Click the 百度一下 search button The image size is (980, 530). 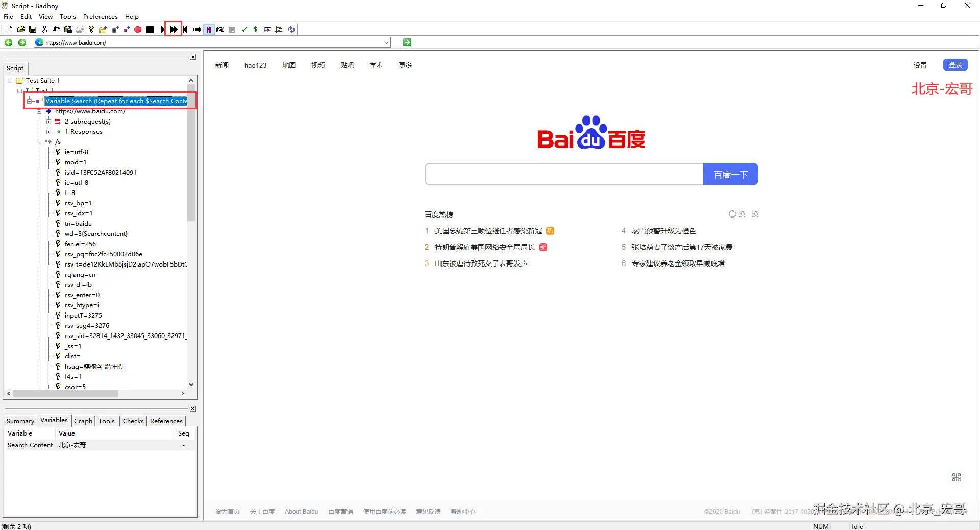click(x=730, y=175)
